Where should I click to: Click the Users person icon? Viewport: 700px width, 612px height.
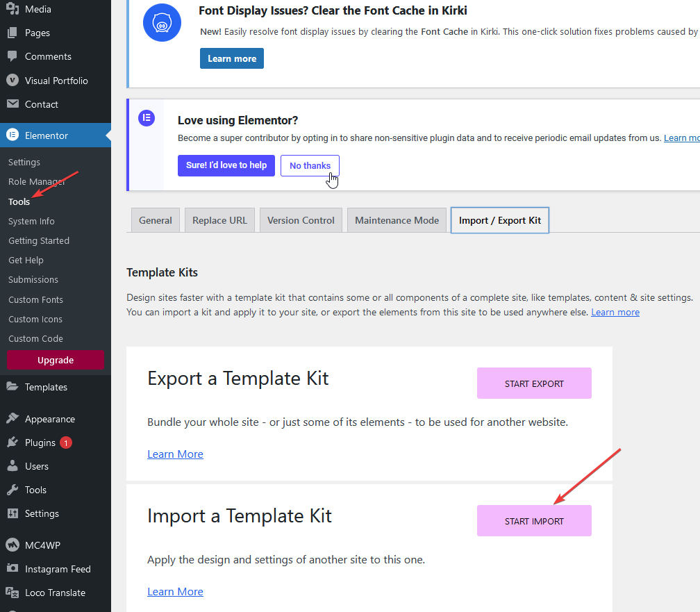pyautogui.click(x=12, y=466)
